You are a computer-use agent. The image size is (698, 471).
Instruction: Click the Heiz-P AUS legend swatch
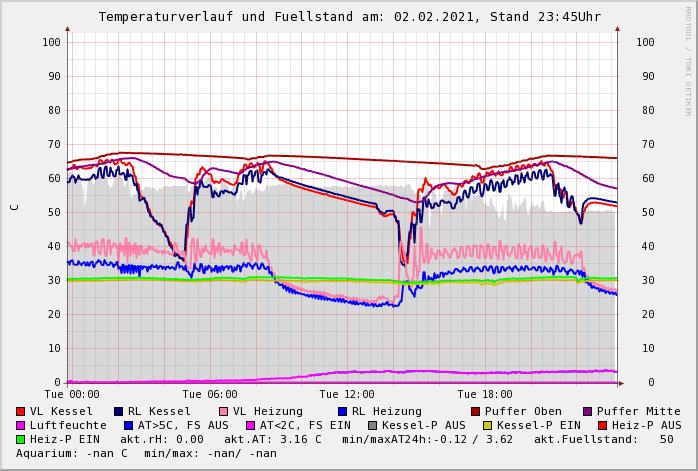[602, 425]
